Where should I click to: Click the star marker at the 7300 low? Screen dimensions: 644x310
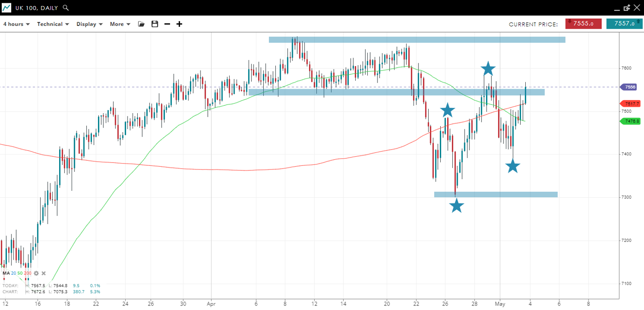456,206
